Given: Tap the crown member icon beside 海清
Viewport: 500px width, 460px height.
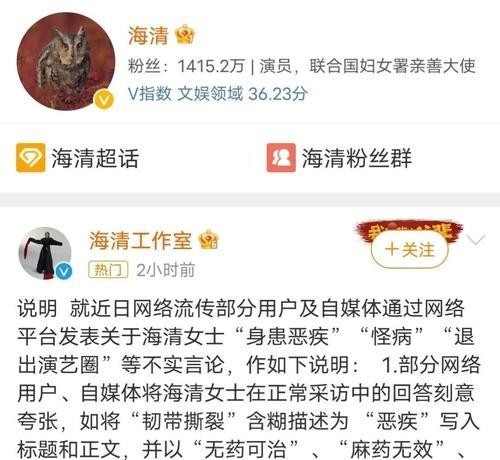Looking at the screenshot, I should (x=185, y=35).
